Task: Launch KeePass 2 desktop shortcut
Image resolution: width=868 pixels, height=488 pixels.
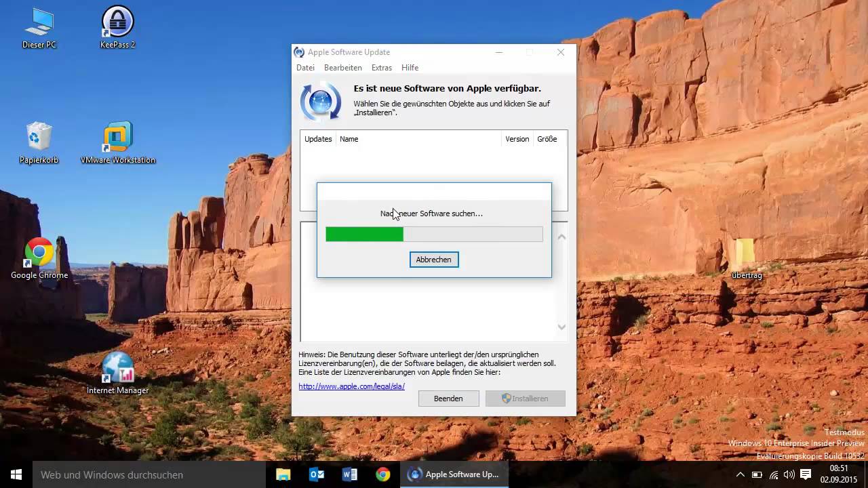Action: point(117,28)
